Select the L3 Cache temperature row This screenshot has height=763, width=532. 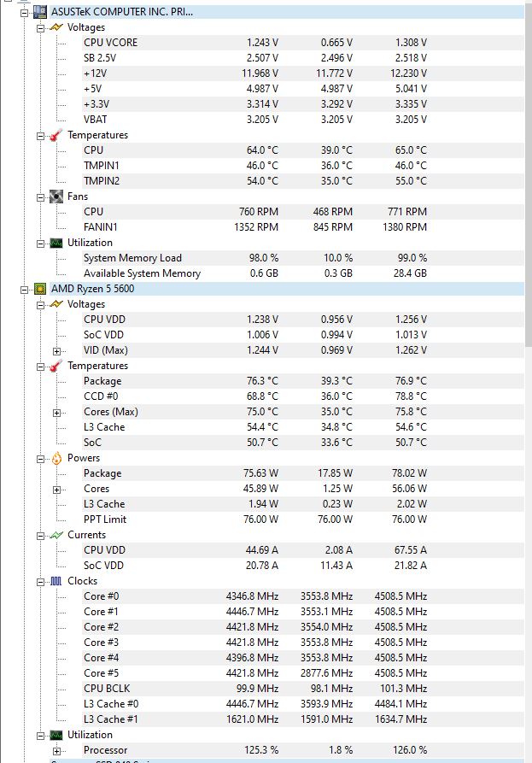(x=303, y=426)
